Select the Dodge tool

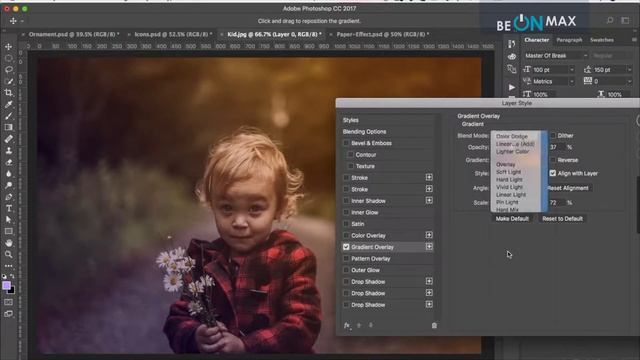click(x=9, y=185)
